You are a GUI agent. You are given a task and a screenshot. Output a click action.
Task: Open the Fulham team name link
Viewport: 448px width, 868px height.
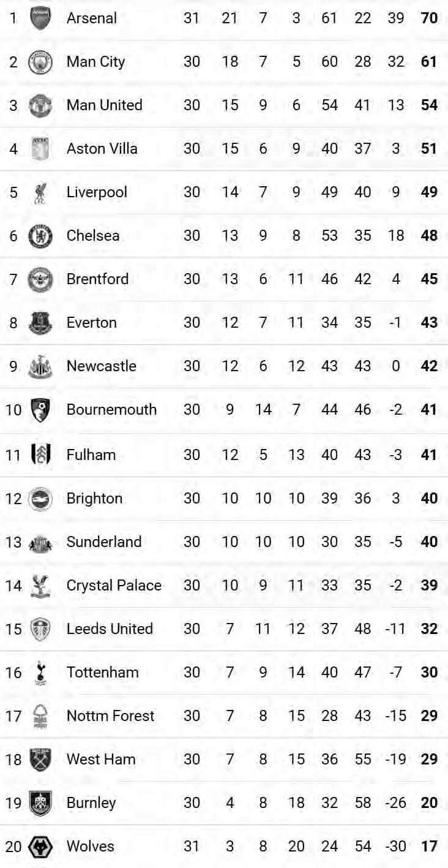click(x=91, y=455)
